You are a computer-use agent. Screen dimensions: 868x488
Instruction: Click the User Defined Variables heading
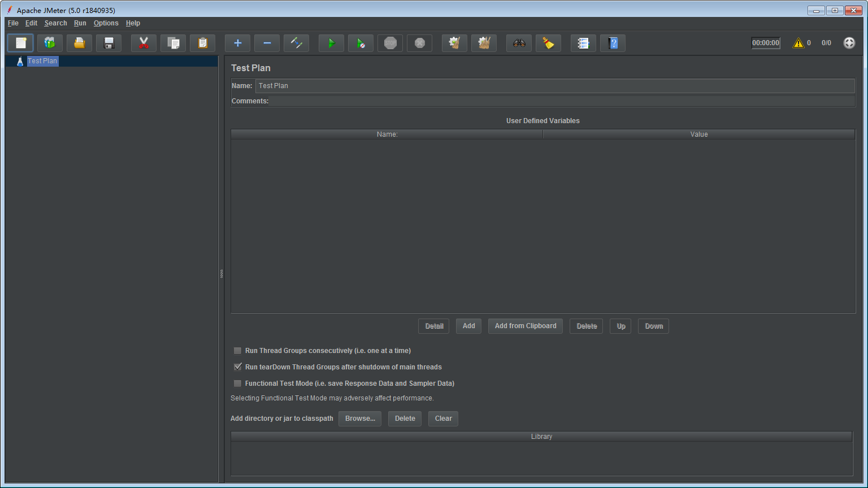coord(543,121)
